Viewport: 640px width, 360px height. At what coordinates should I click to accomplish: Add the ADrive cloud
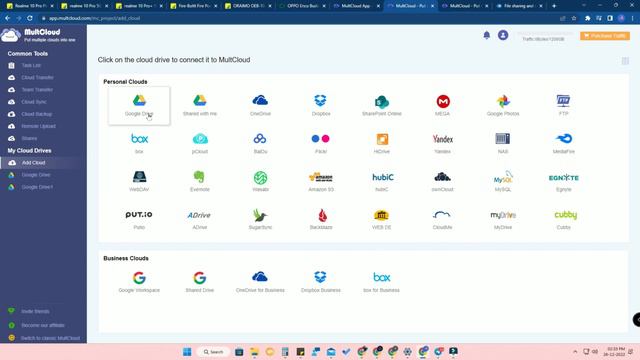pyautogui.click(x=199, y=219)
